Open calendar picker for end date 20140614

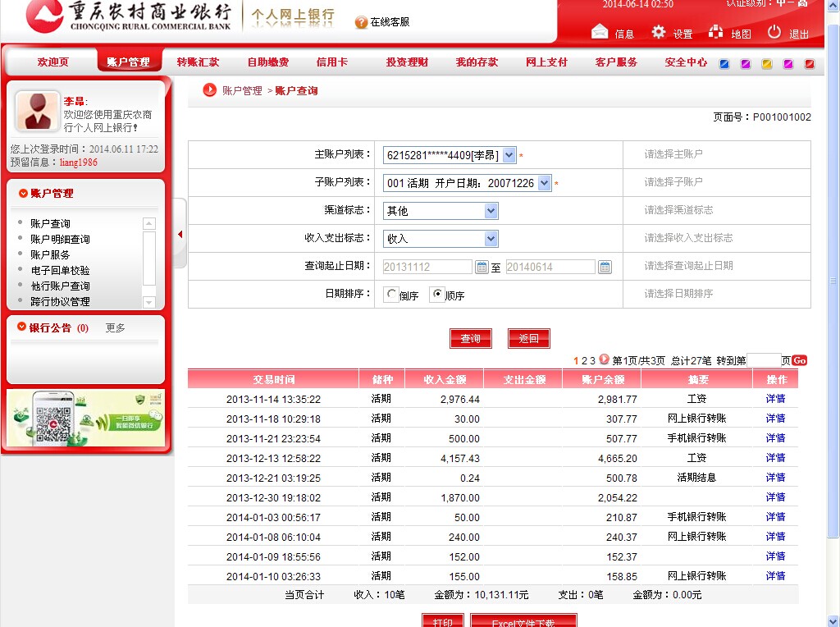(x=605, y=267)
